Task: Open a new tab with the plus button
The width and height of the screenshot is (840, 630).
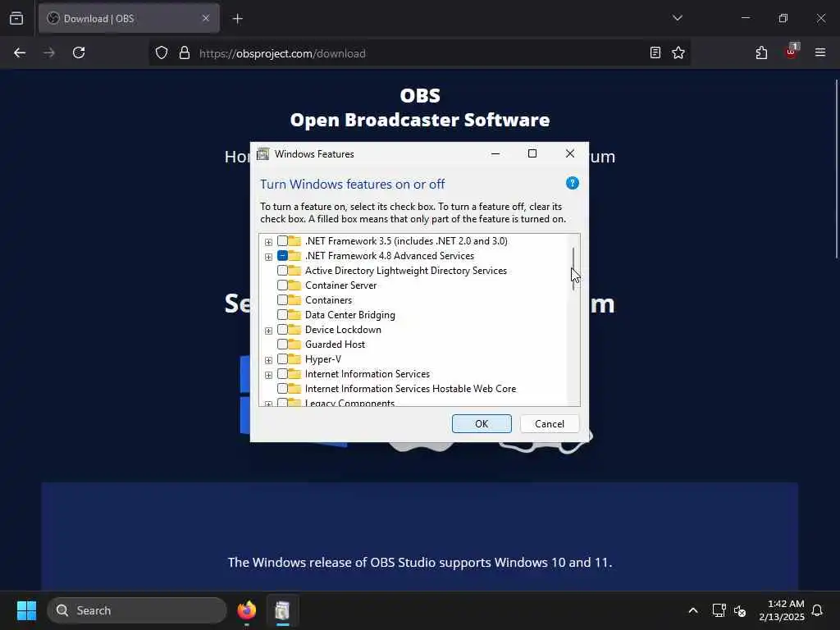Action: click(237, 19)
